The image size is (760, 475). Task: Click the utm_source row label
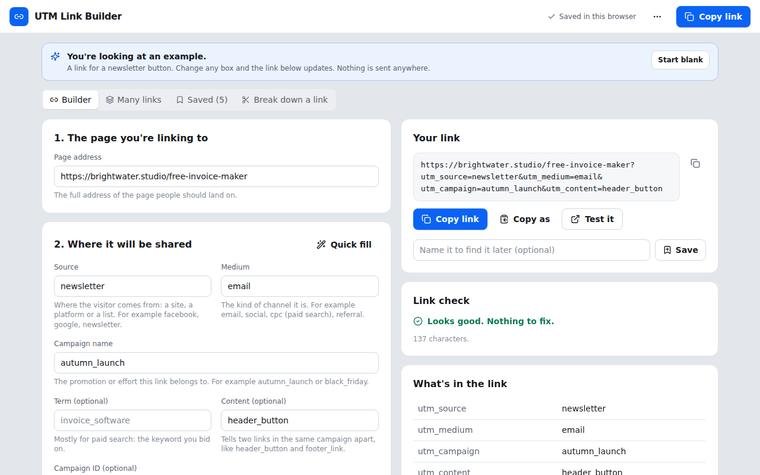pyautogui.click(x=442, y=409)
